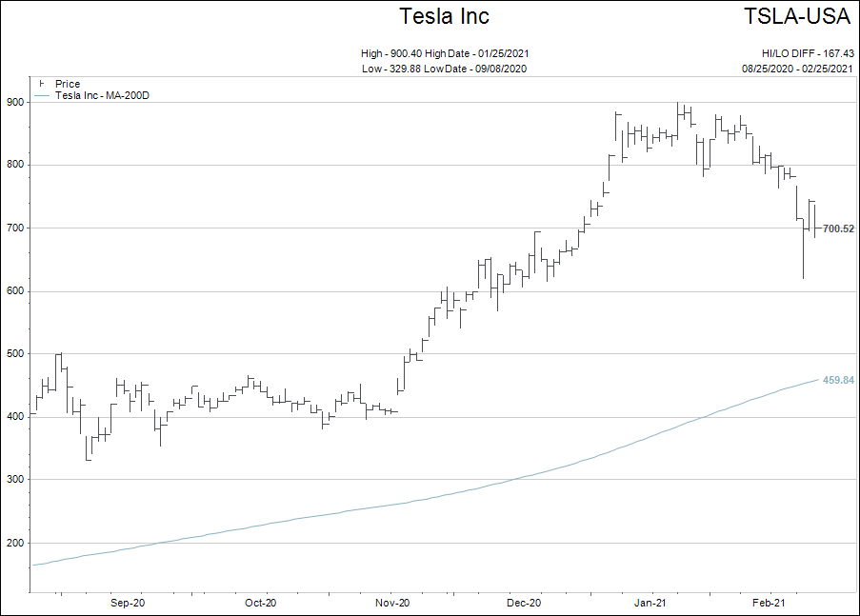Click the MA-200D legend line swatch

coord(42,96)
